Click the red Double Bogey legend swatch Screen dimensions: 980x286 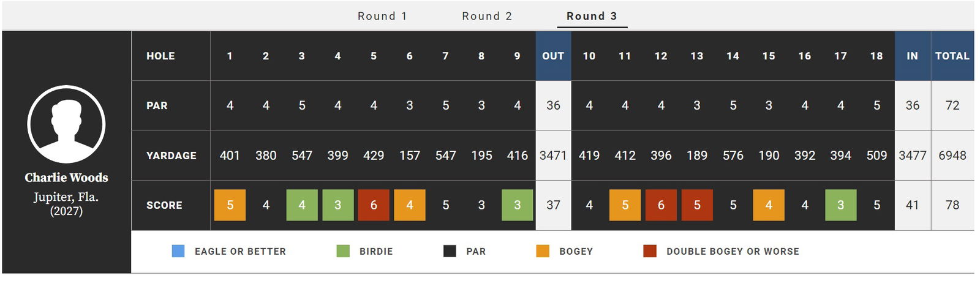click(x=650, y=251)
